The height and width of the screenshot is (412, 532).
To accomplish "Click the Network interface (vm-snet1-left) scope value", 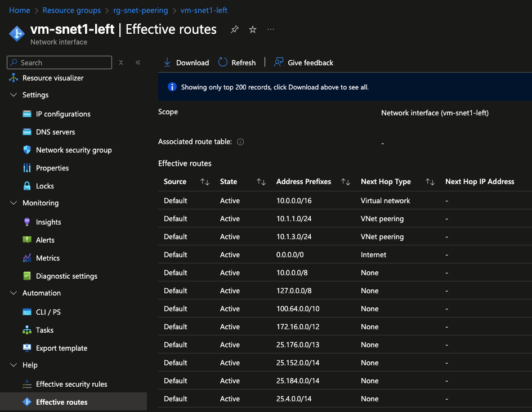I will [435, 113].
